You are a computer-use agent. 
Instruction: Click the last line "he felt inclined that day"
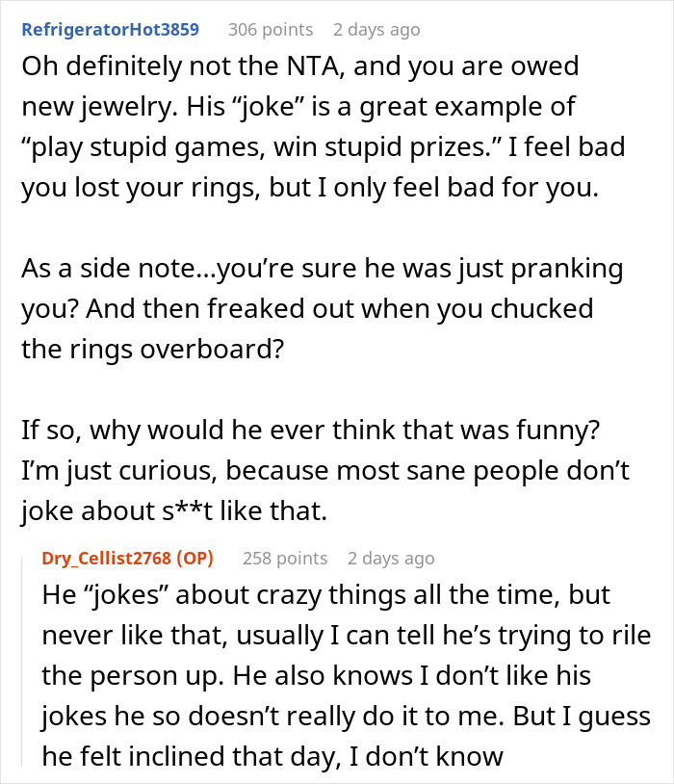click(x=272, y=756)
